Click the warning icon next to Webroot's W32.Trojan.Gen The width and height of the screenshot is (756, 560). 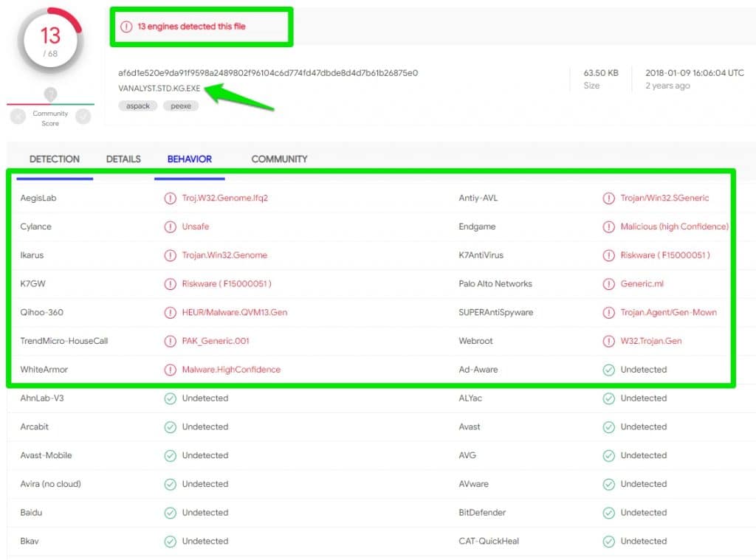[609, 341]
